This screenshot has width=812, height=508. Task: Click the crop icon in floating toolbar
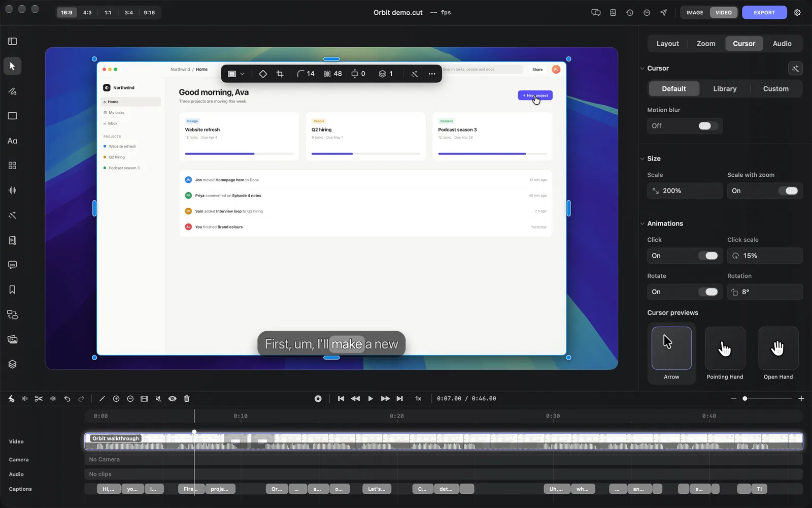point(280,74)
